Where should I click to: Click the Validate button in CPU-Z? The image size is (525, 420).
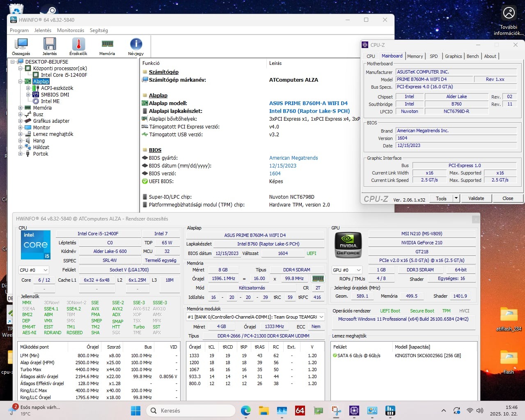click(x=476, y=198)
